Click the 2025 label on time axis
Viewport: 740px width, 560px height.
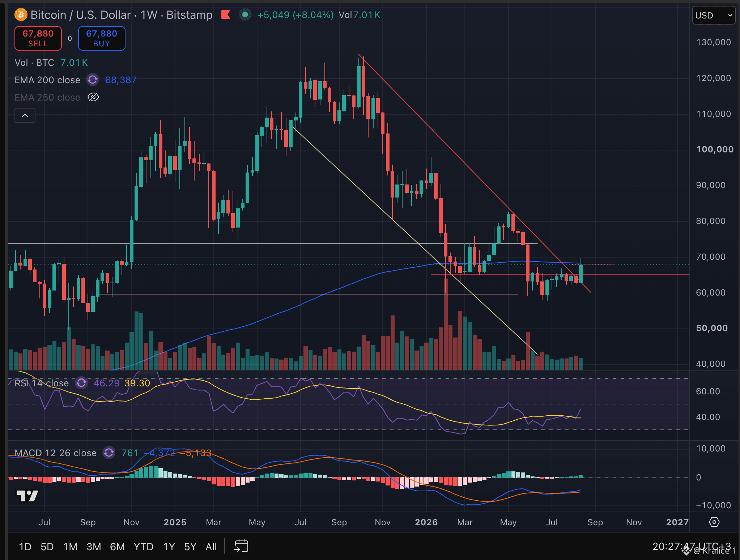(175, 522)
